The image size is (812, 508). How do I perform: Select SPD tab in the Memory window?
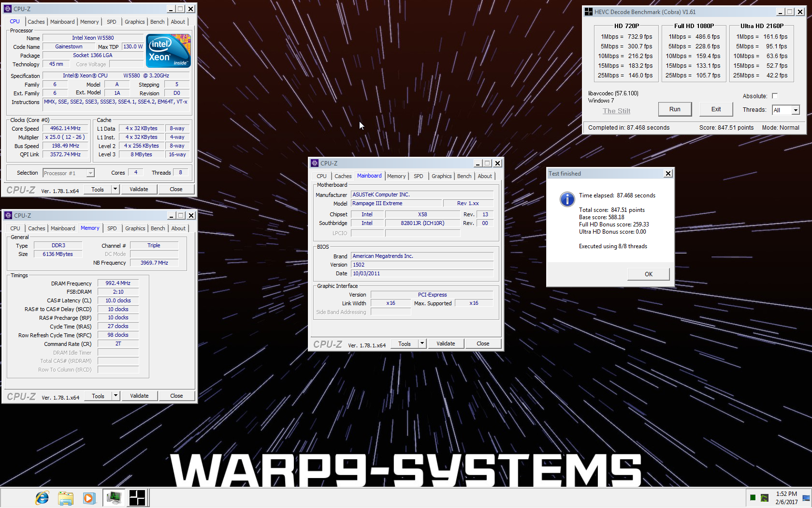click(112, 228)
